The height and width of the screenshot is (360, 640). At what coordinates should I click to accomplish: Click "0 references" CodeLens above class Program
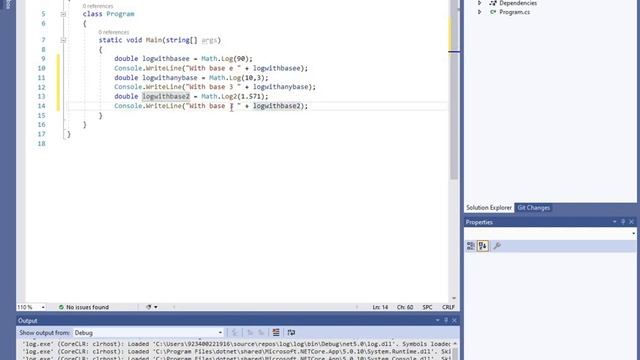coord(98,6)
